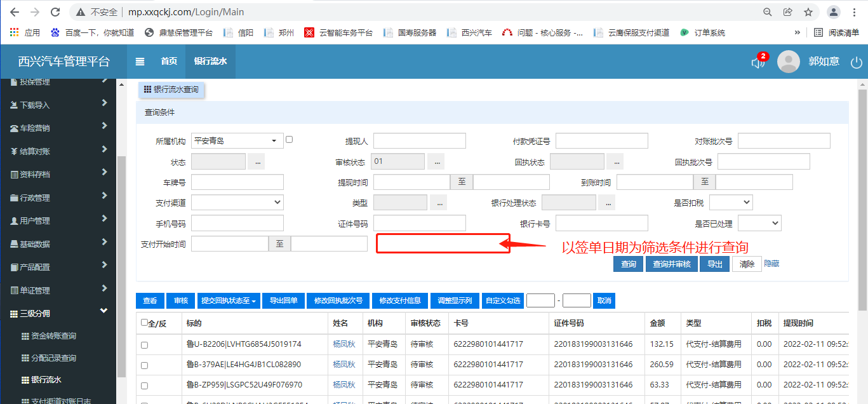868x404 pixels.
Task: Log out with power icon
Action: pyautogui.click(x=857, y=62)
